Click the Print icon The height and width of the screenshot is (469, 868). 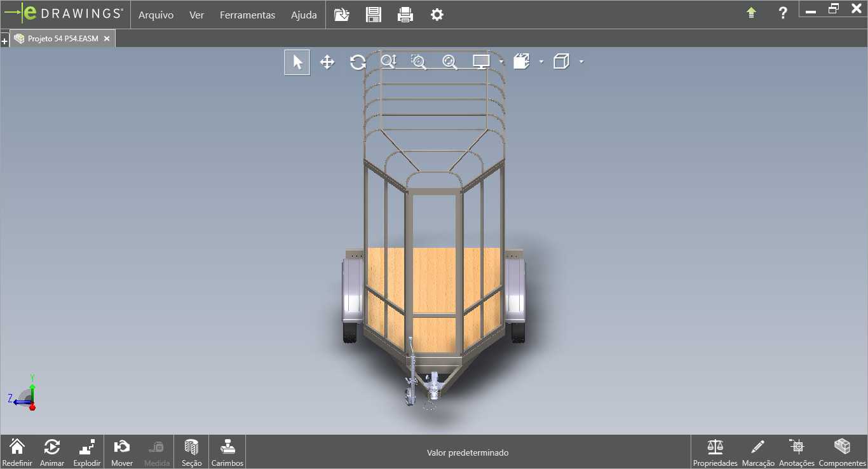(x=405, y=15)
